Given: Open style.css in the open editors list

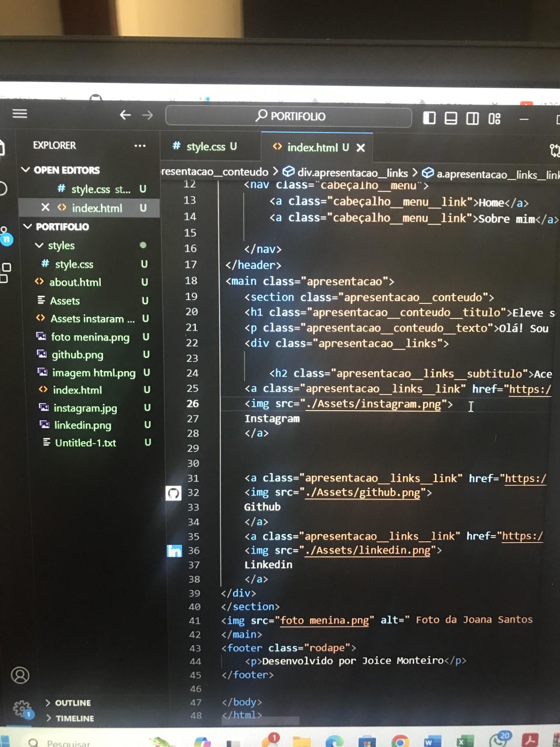Looking at the screenshot, I should click(89, 189).
